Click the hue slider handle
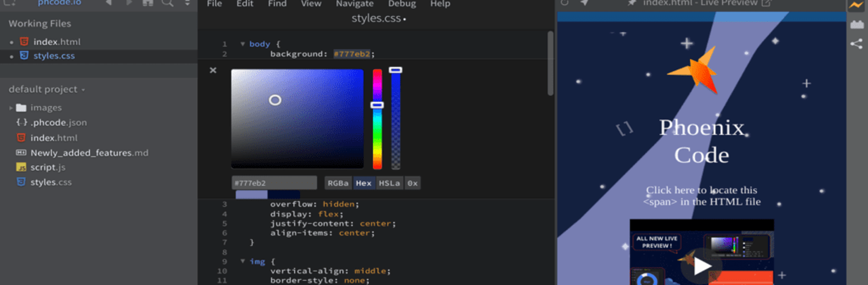The height and width of the screenshot is (285, 868). [377, 105]
